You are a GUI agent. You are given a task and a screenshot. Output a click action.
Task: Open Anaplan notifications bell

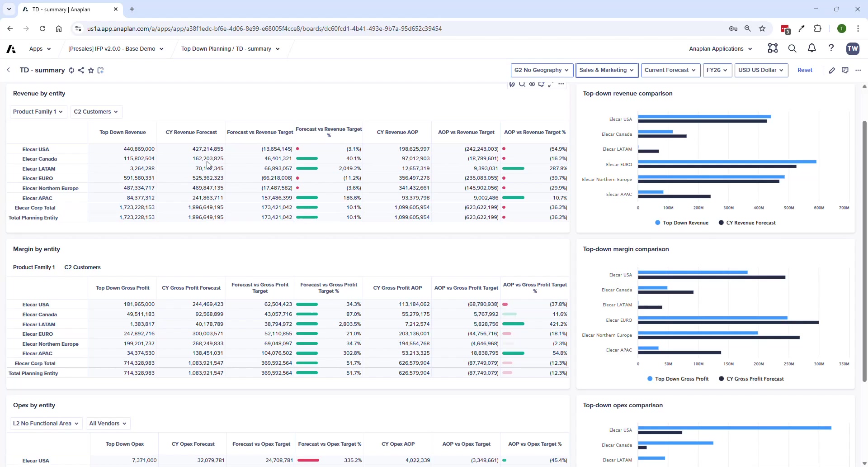point(811,48)
